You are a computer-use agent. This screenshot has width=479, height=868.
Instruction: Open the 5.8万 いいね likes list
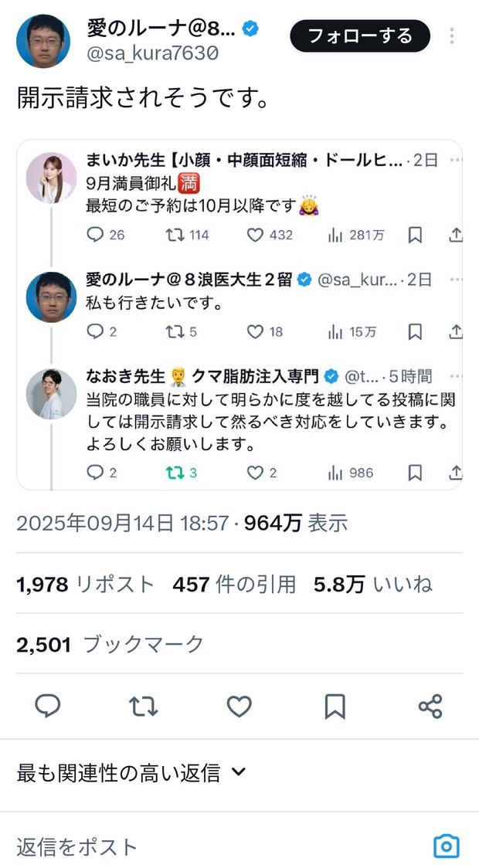[372, 585]
